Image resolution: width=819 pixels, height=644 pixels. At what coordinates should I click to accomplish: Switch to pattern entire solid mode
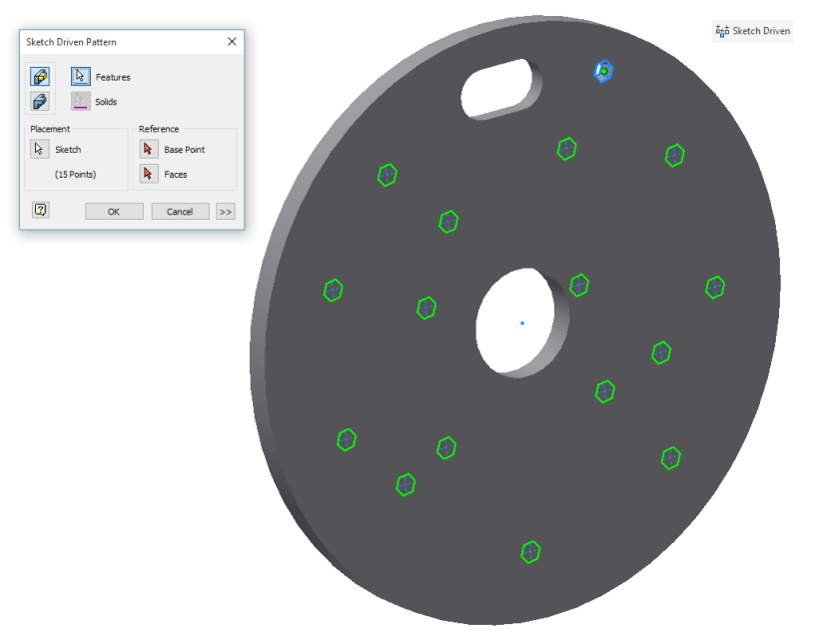coord(41,101)
